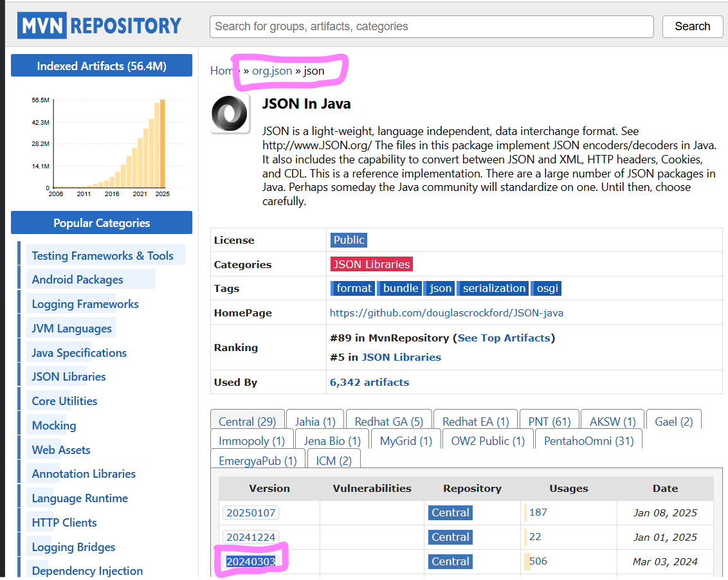Open Testing Frameworks & Tools category

coord(103,256)
